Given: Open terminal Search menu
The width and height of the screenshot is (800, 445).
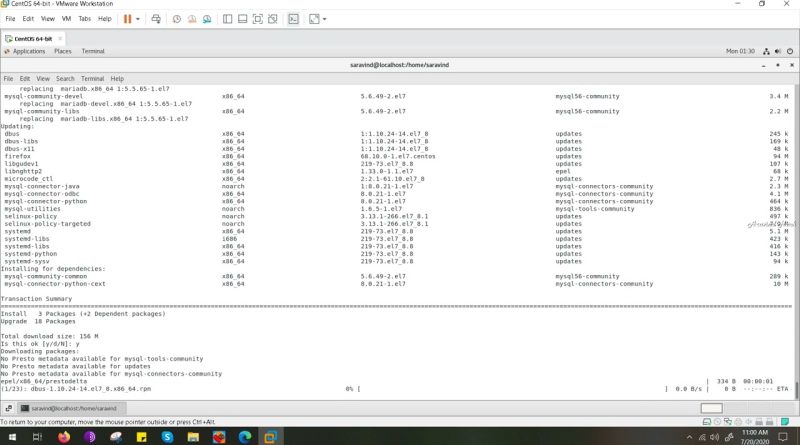Looking at the screenshot, I should [x=65, y=79].
